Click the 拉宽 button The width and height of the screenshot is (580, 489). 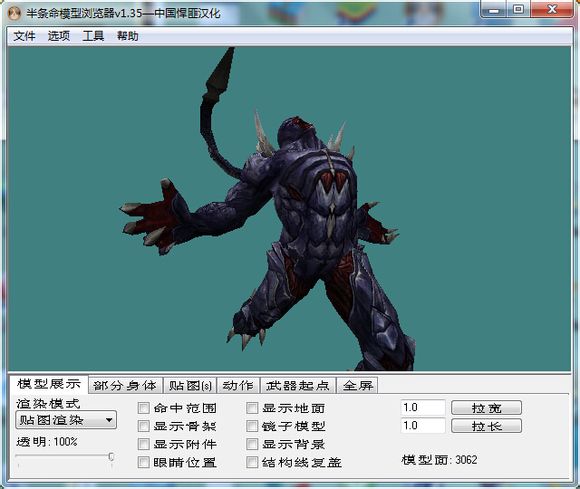tap(486, 408)
